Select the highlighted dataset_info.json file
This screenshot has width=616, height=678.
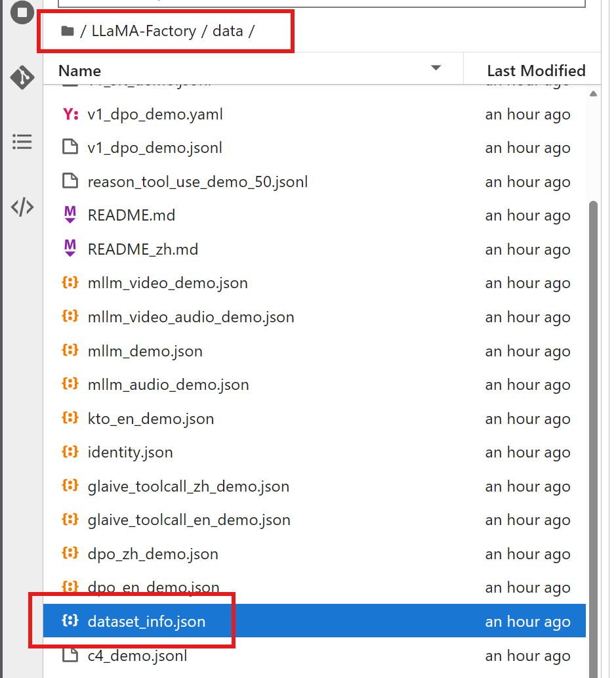pos(314,621)
